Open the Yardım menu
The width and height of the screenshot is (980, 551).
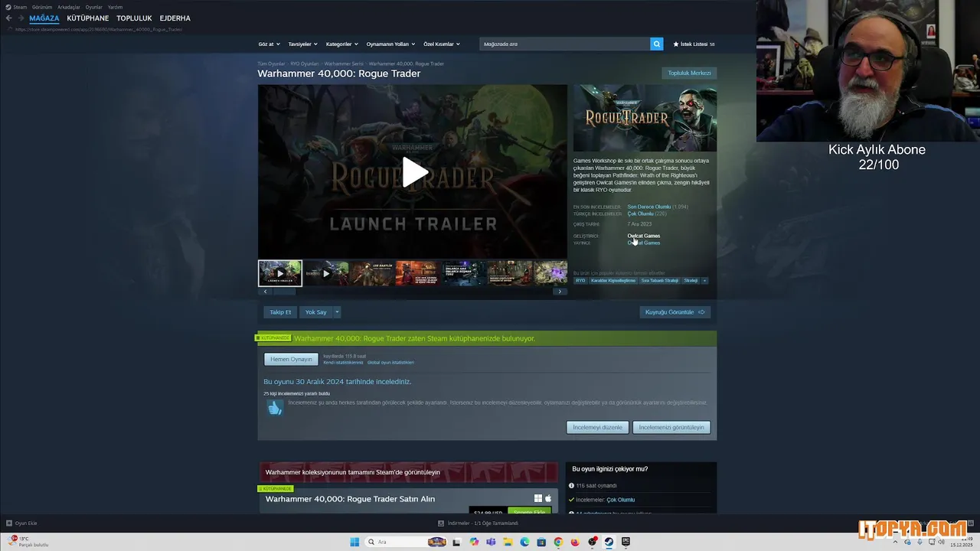115,7
